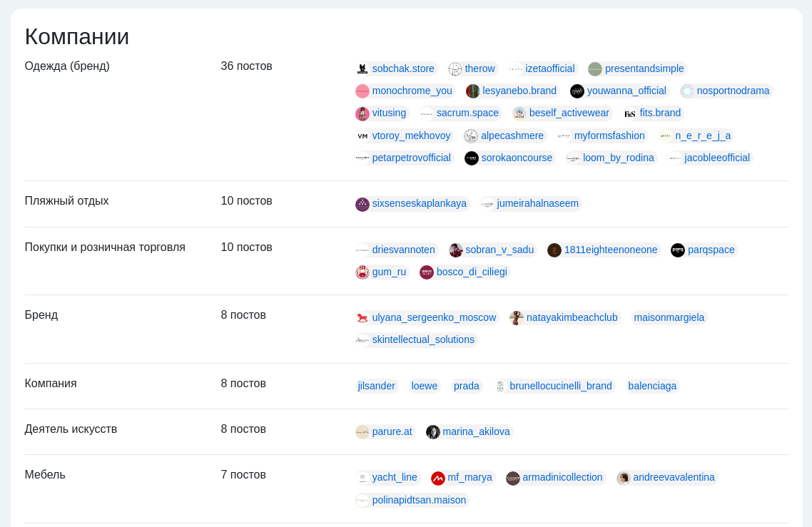Click the lesyanebo.brand avatar icon
812x527 pixels.
[473, 91]
